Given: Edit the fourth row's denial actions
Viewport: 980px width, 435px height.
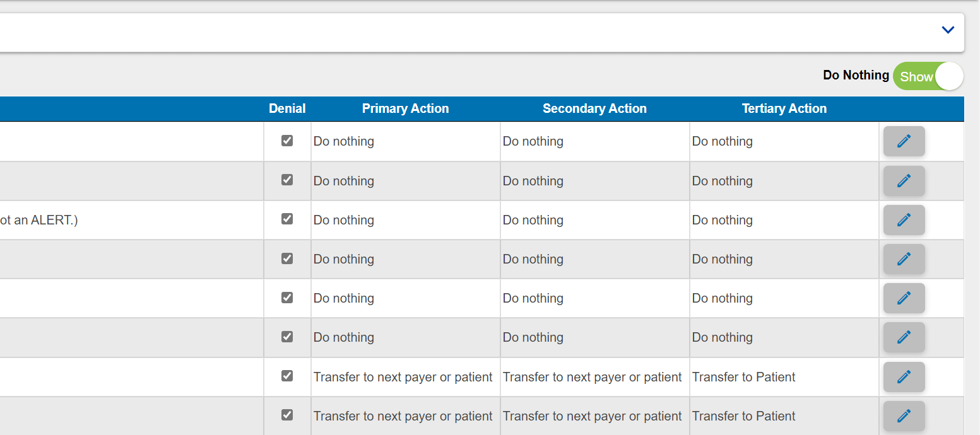Looking at the screenshot, I should (x=904, y=258).
